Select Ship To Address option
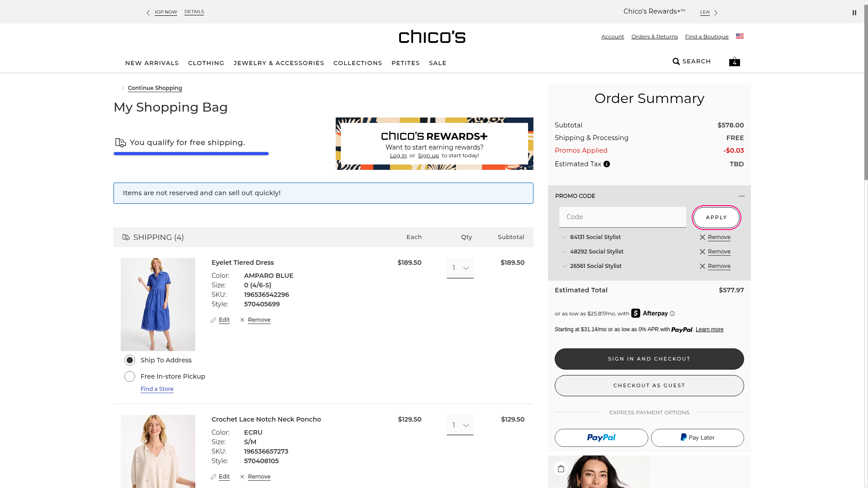This screenshot has width=868, height=488. coord(130,360)
